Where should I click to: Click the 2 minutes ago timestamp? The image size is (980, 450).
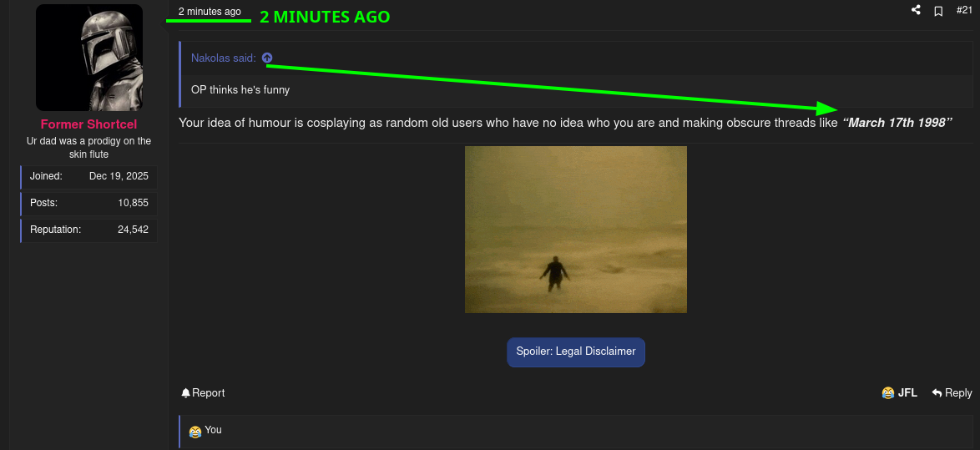point(210,11)
